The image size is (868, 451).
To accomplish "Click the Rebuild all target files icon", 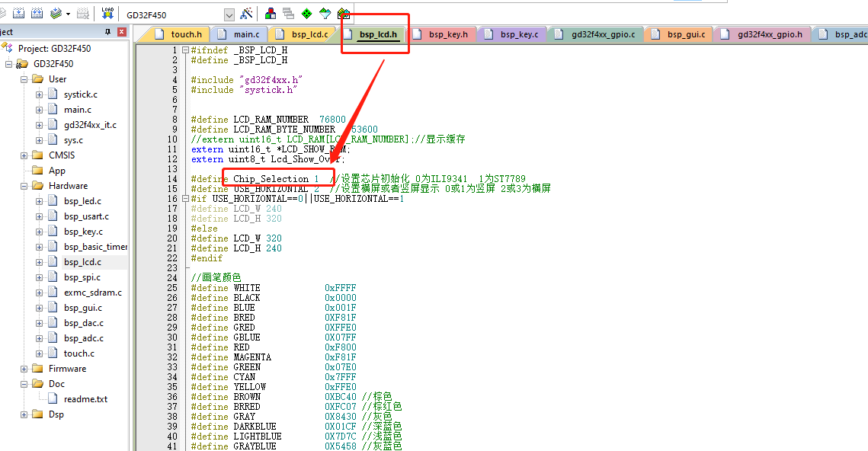I will [x=37, y=13].
